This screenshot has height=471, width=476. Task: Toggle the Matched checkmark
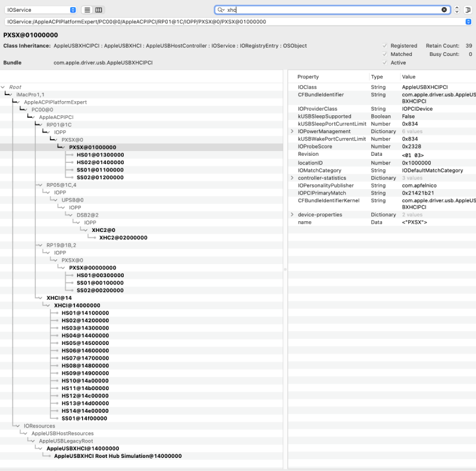384,54
